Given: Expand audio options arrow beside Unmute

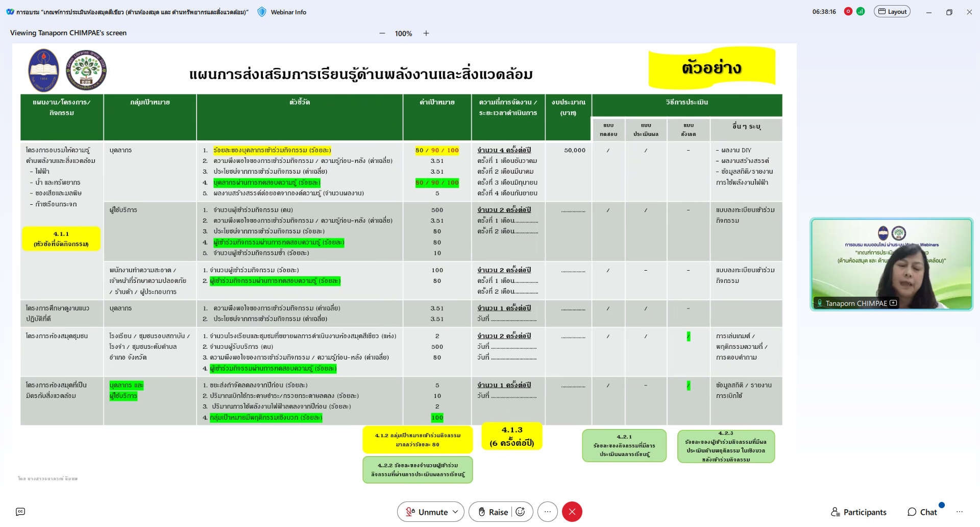Looking at the screenshot, I should click(x=455, y=512).
